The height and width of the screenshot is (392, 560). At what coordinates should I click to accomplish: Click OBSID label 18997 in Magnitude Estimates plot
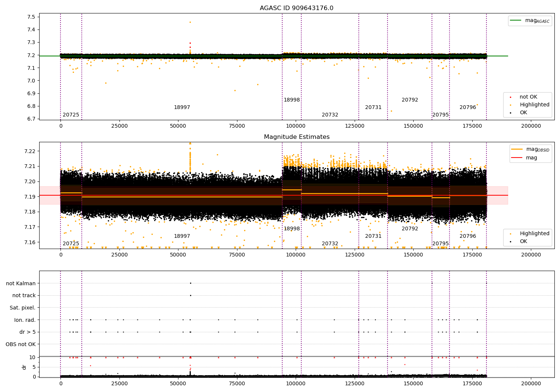(x=182, y=236)
